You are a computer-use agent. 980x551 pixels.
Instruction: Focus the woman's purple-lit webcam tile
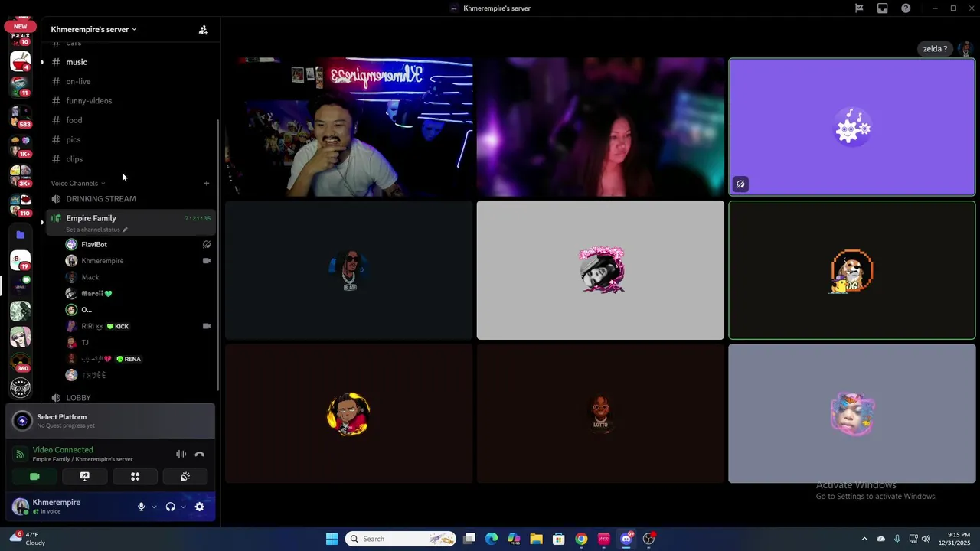click(600, 127)
